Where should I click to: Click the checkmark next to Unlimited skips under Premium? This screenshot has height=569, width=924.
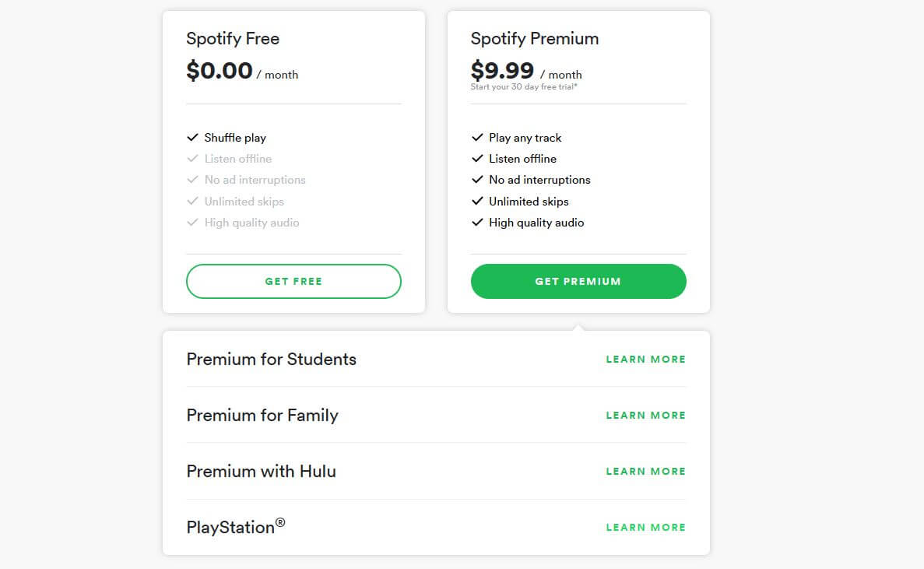(477, 201)
